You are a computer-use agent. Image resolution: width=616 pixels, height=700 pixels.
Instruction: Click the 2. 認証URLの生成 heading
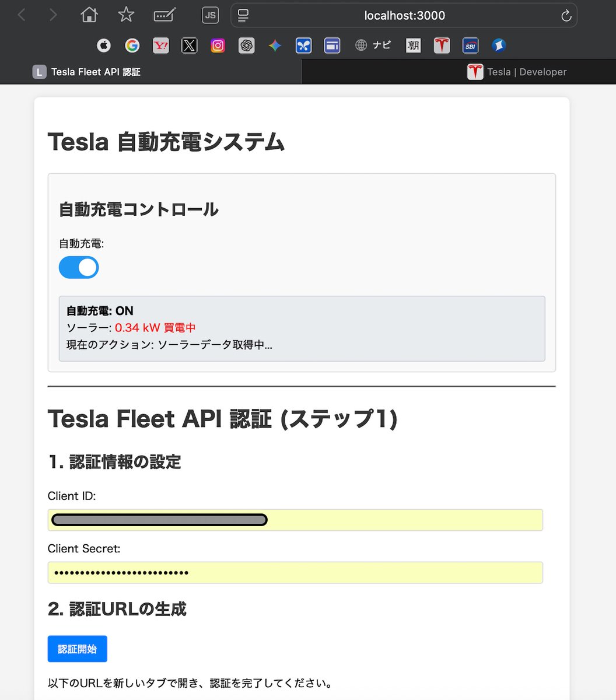(117, 609)
